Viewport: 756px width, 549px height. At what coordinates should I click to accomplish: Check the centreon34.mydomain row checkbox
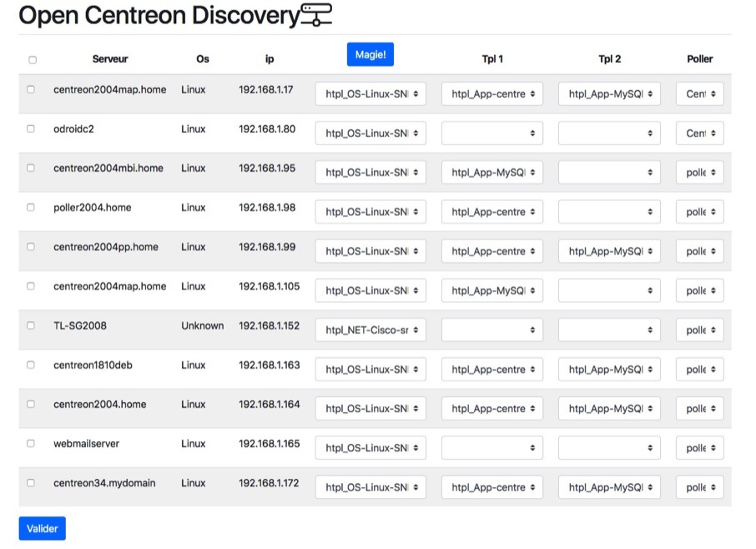coord(31,483)
